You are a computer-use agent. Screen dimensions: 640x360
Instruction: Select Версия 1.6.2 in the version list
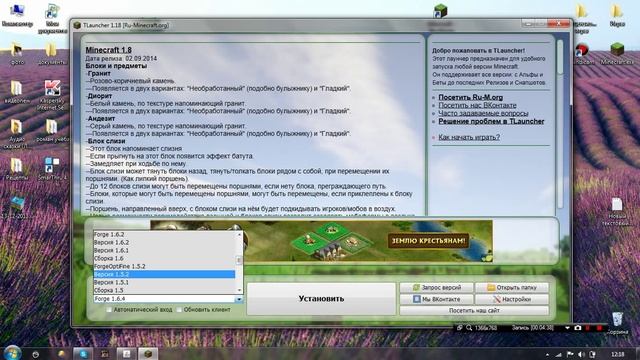click(x=164, y=242)
